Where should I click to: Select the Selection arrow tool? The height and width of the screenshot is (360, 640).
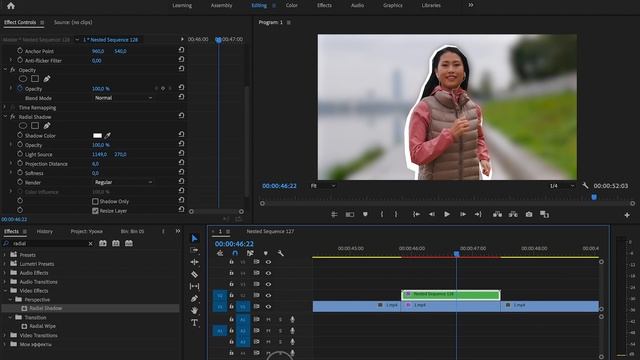(195, 238)
